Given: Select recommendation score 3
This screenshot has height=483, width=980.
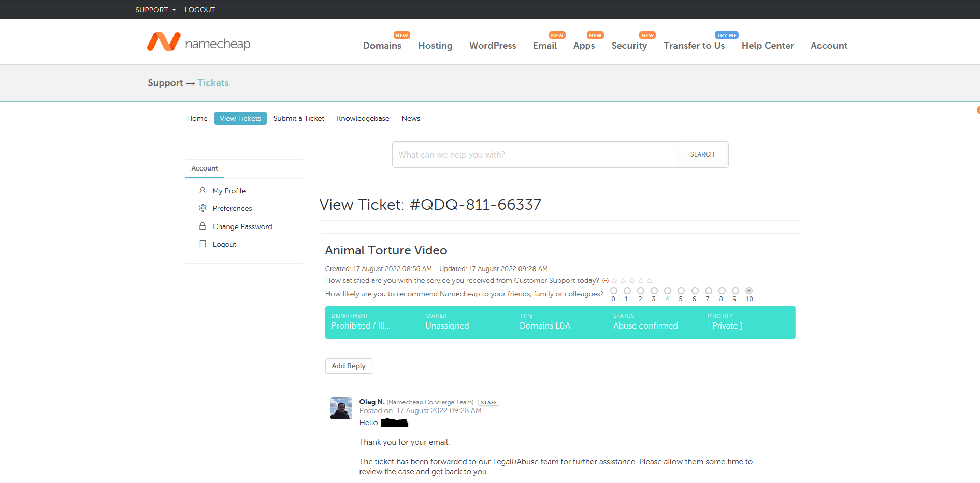Looking at the screenshot, I should 654,291.
